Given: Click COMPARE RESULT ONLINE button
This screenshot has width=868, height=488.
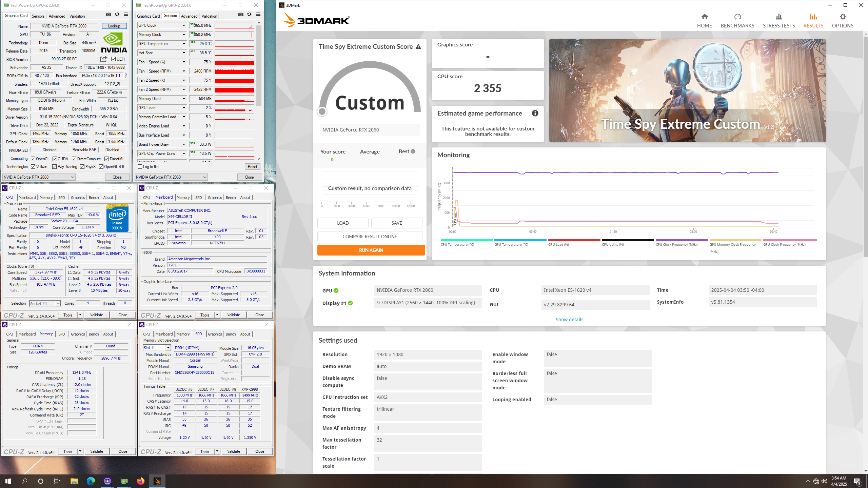Looking at the screenshot, I should point(370,237).
